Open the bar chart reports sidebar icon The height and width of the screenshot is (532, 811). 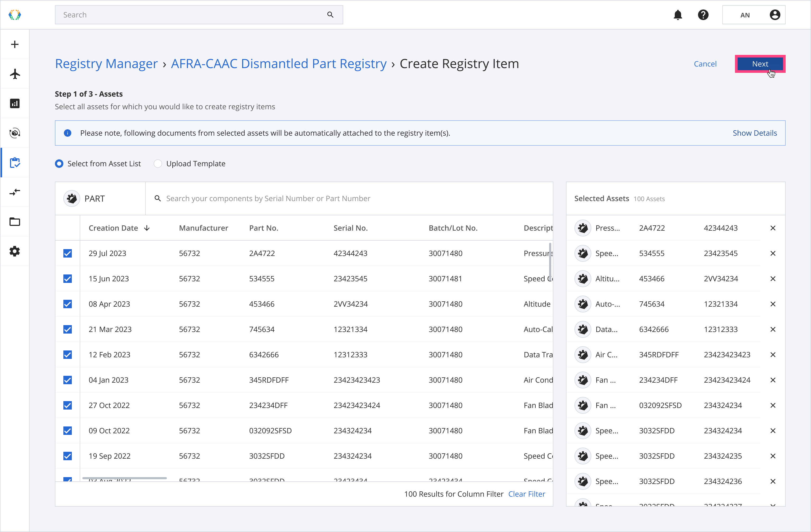[x=15, y=103]
